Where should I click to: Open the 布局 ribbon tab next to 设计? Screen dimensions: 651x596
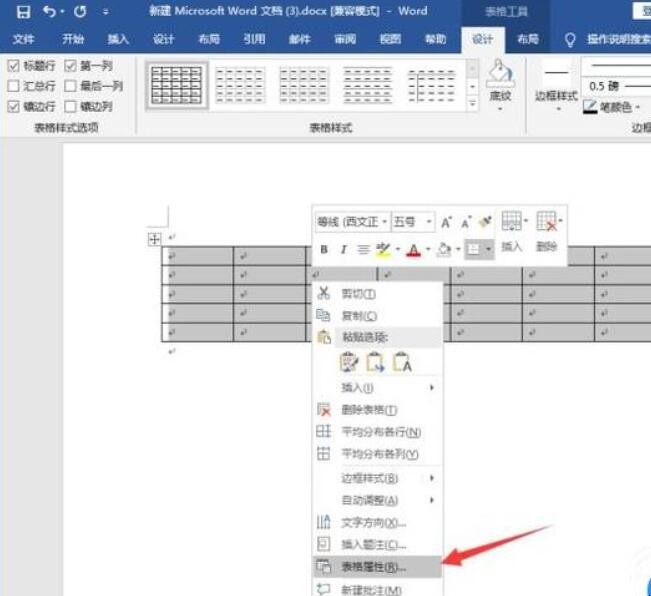coord(527,39)
